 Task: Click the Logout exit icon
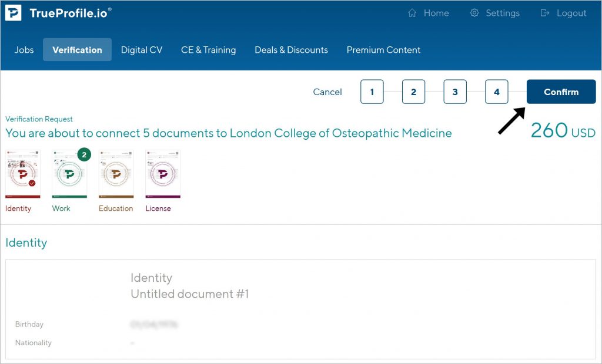coord(545,13)
